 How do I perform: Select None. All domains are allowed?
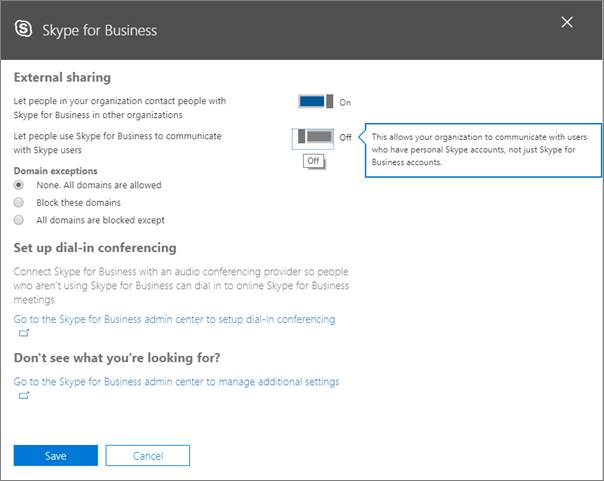pyautogui.click(x=18, y=185)
